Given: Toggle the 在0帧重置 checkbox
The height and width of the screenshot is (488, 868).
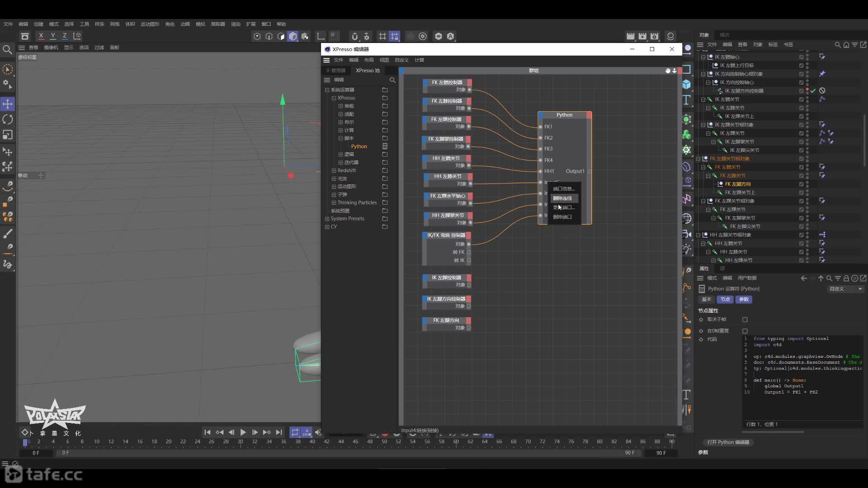Looking at the screenshot, I should point(745,331).
